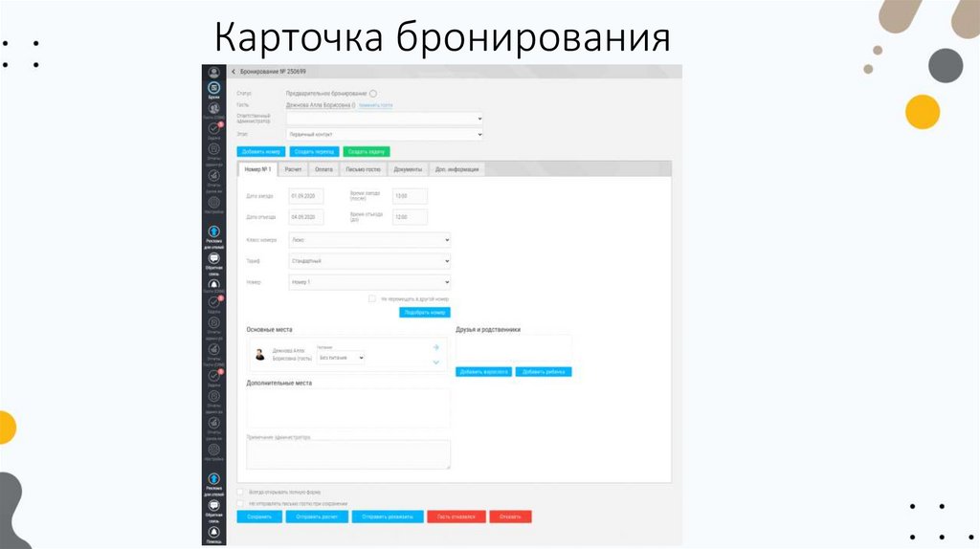Click the green Создать задачу button
This screenshot has width=980, height=549.
(x=367, y=152)
